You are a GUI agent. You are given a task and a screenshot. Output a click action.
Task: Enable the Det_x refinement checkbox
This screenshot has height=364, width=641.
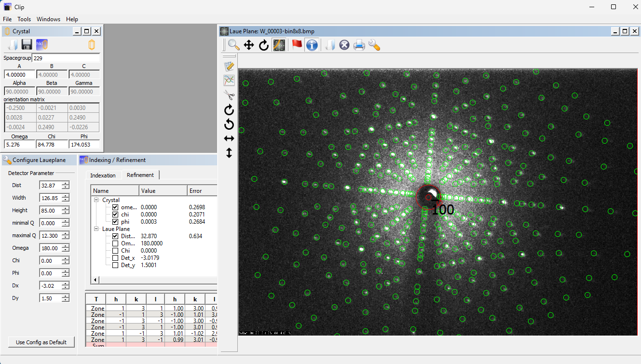coord(115,258)
